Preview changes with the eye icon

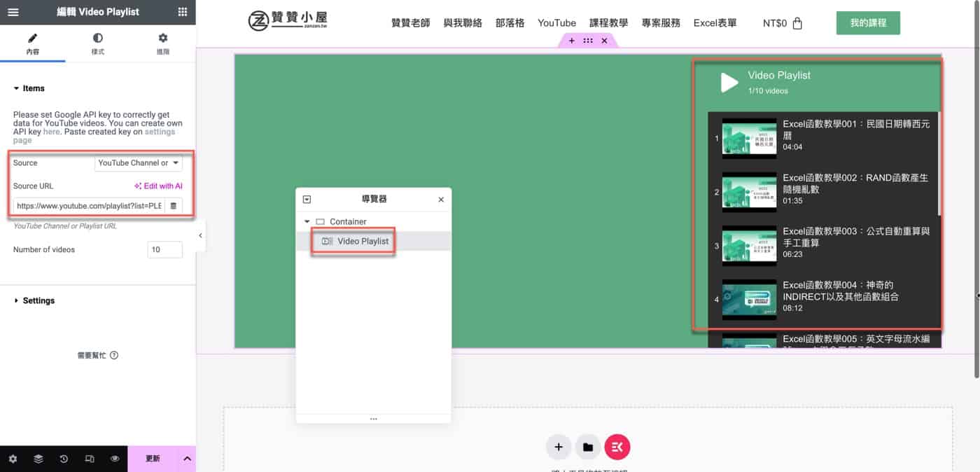pyautogui.click(x=115, y=459)
